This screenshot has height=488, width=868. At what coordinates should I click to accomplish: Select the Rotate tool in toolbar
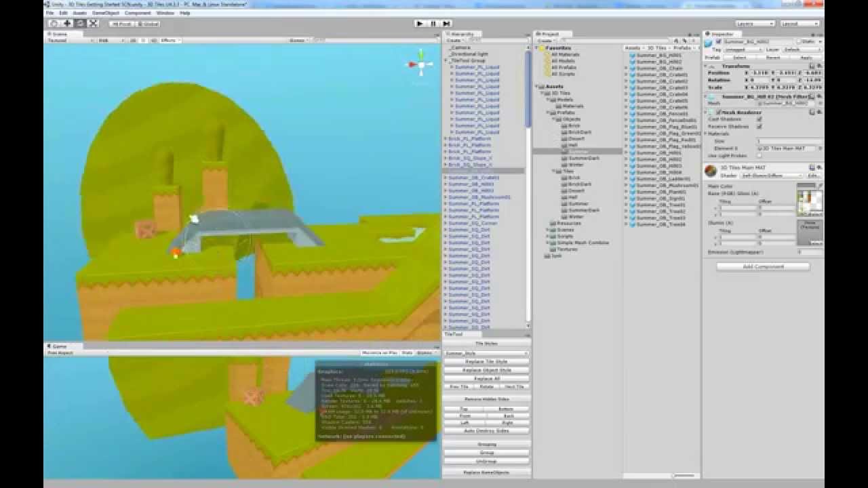pos(80,23)
